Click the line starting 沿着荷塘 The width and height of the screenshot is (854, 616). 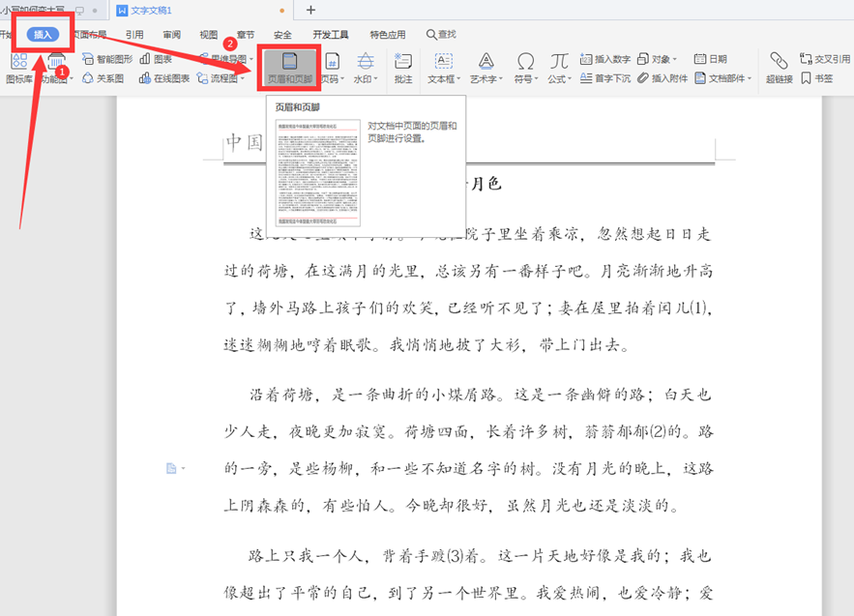point(481,395)
